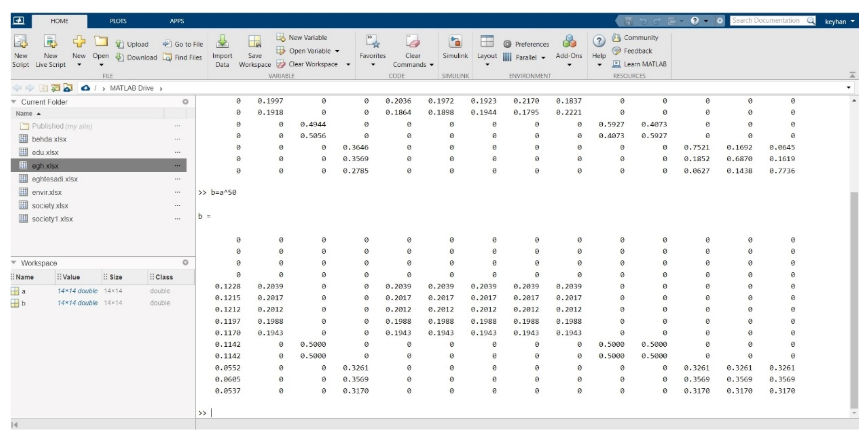The image size is (868, 441).
Task: Open the keyhan user account dropdown
Action: [839, 22]
